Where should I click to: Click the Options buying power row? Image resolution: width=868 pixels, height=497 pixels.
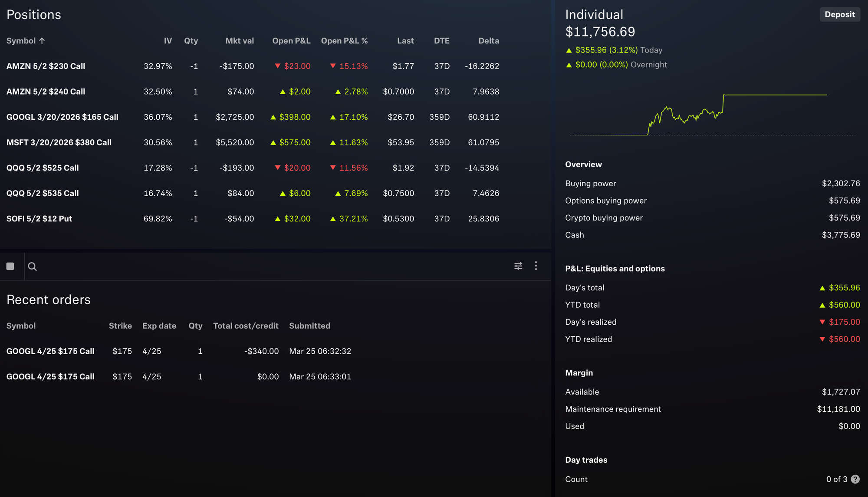point(713,201)
